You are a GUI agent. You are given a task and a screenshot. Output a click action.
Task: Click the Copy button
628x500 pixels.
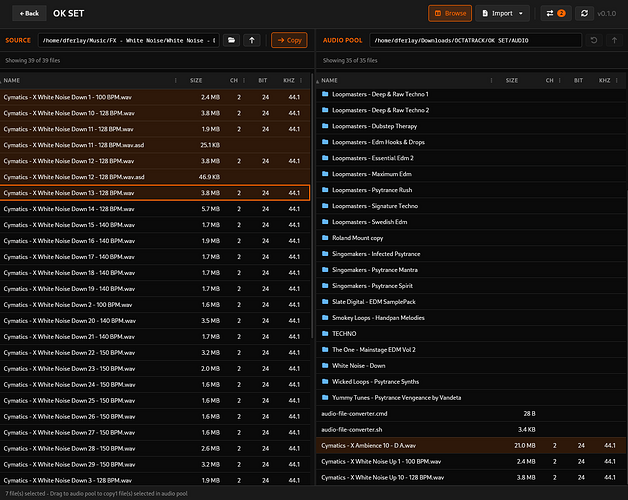click(x=289, y=40)
